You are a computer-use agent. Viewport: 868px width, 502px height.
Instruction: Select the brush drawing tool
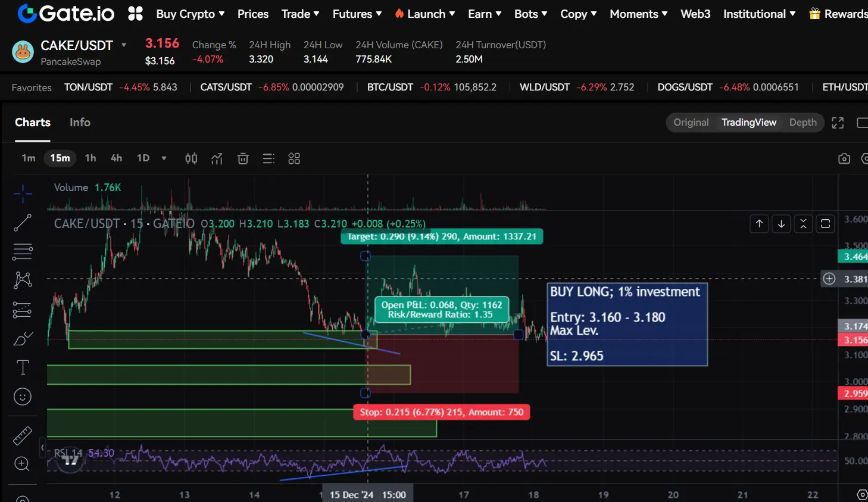click(23, 338)
